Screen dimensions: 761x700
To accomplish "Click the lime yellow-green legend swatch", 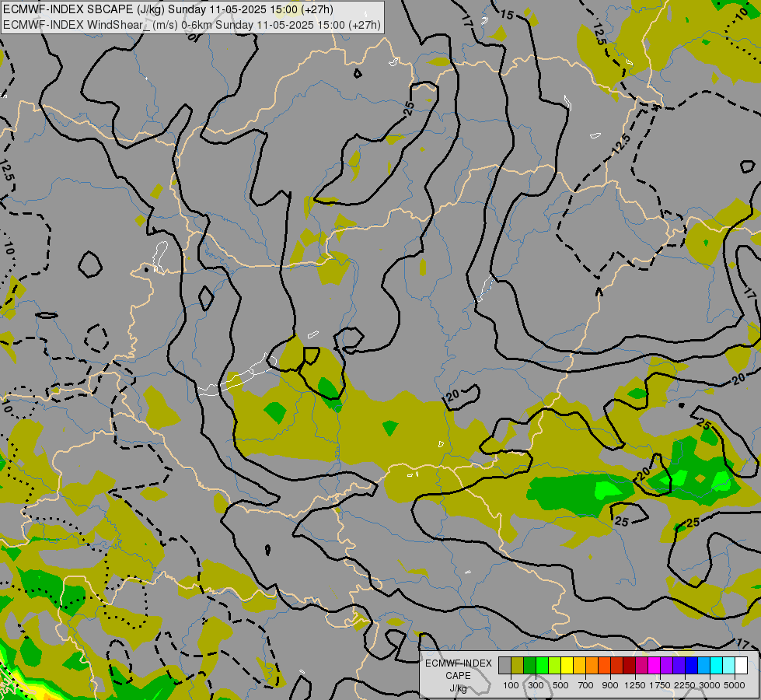I will 555,665.
